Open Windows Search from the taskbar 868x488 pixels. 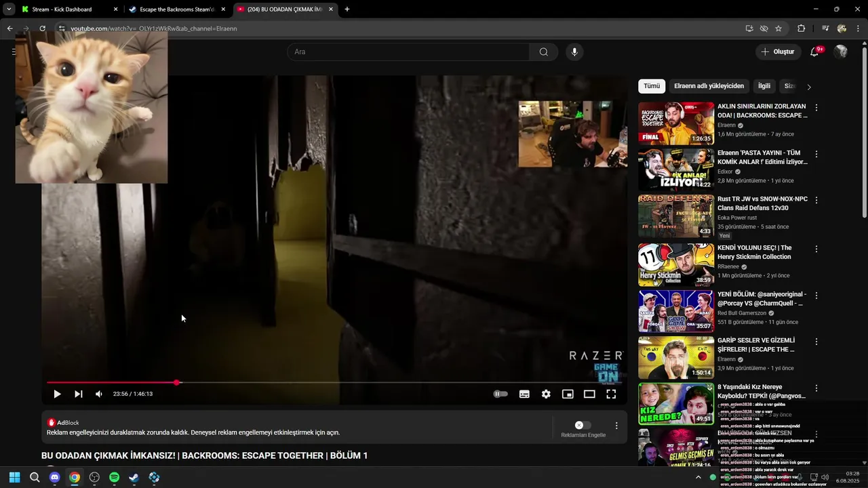[35, 477]
